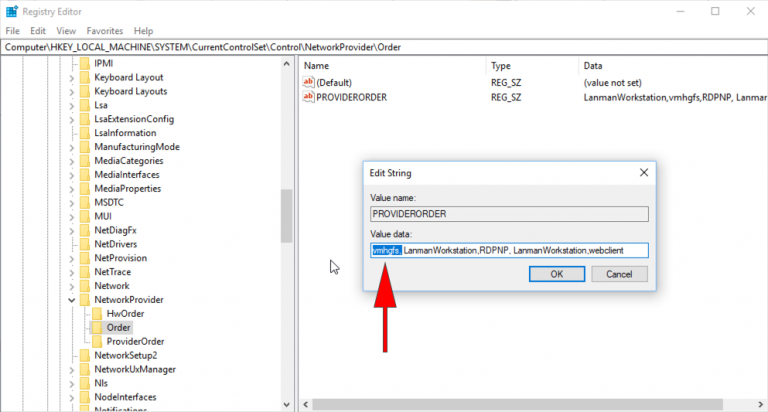768x412 pixels.
Task: Click the PROVIDERORDER string value icon
Action: (308, 97)
